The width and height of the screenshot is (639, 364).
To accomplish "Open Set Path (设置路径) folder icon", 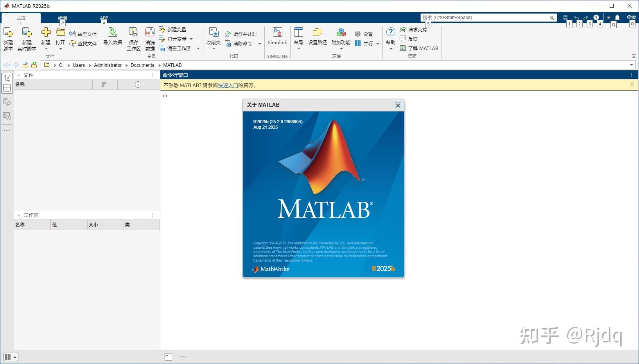I will (318, 32).
